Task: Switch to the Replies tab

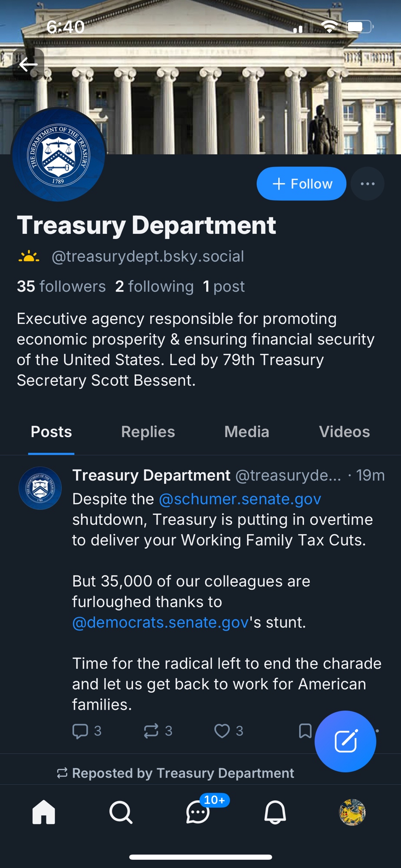Action: point(148,432)
